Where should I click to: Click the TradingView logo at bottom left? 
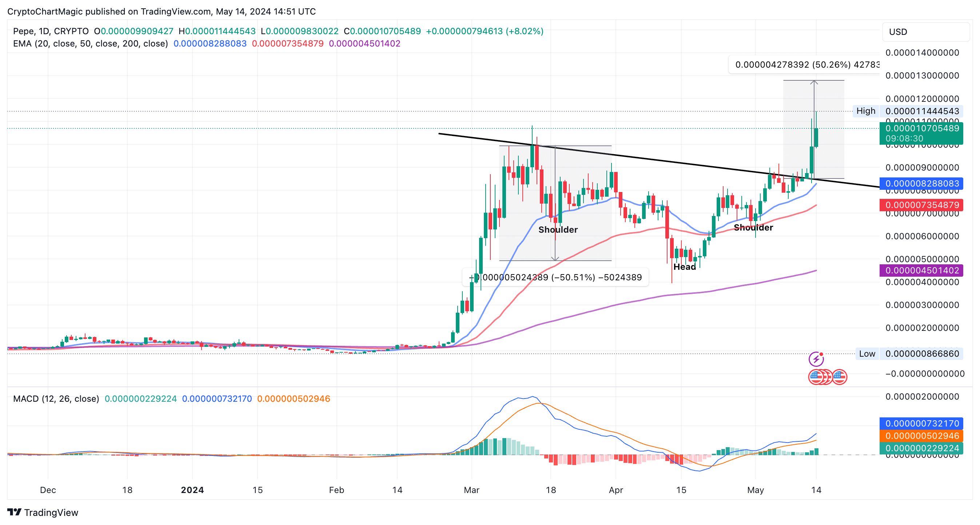pos(43,512)
